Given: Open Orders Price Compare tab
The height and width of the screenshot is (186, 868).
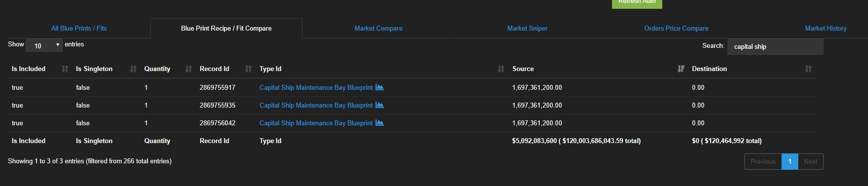Looking at the screenshot, I should 676,29.
